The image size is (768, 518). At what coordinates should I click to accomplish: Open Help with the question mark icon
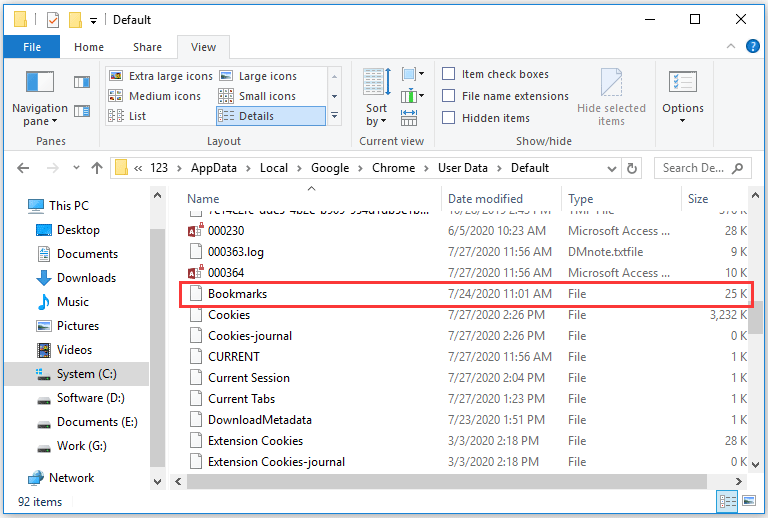(753, 46)
